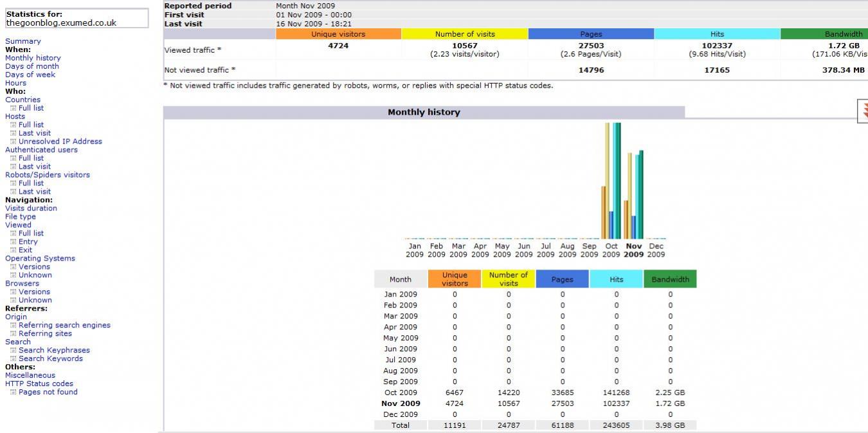Open Last visit under Authenticated users
868x433 pixels.
click(35, 167)
